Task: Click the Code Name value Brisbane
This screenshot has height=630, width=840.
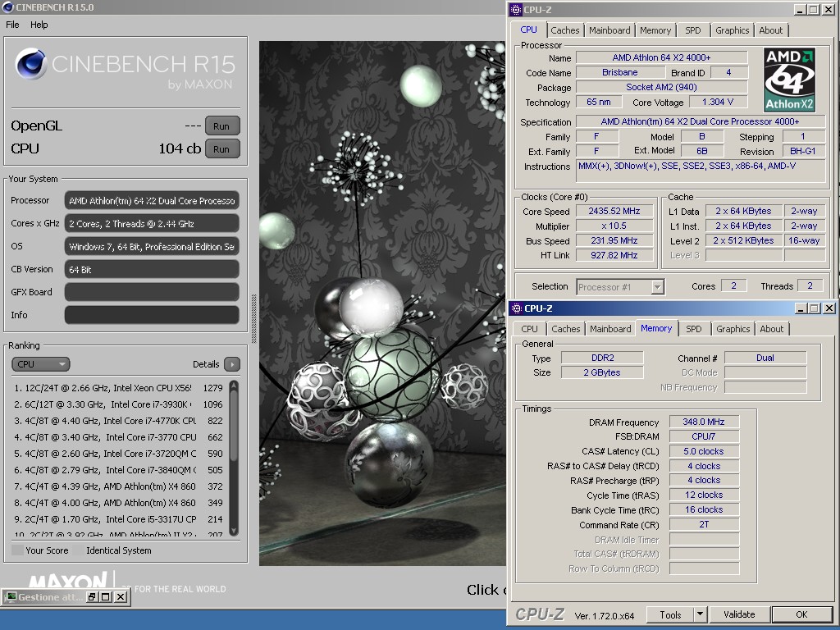Action: coord(620,72)
